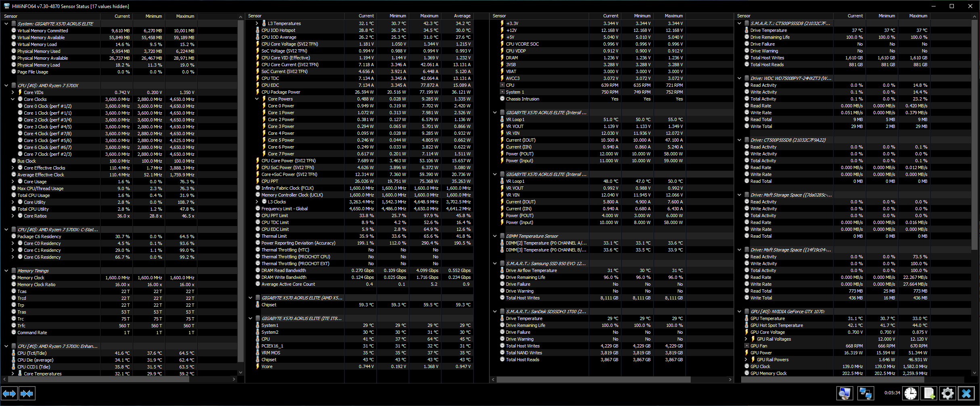Image resolution: width=980 pixels, height=406 pixels.
Task: Click the Maximum header above 42.3 °C
Action: (425, 16)
